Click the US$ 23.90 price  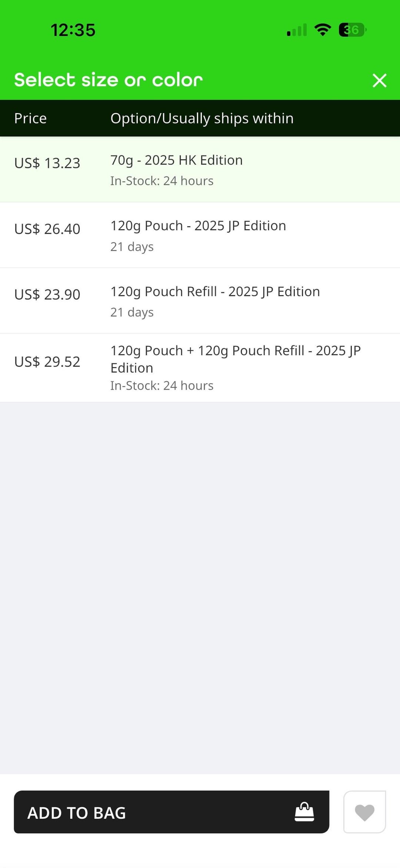47,295
